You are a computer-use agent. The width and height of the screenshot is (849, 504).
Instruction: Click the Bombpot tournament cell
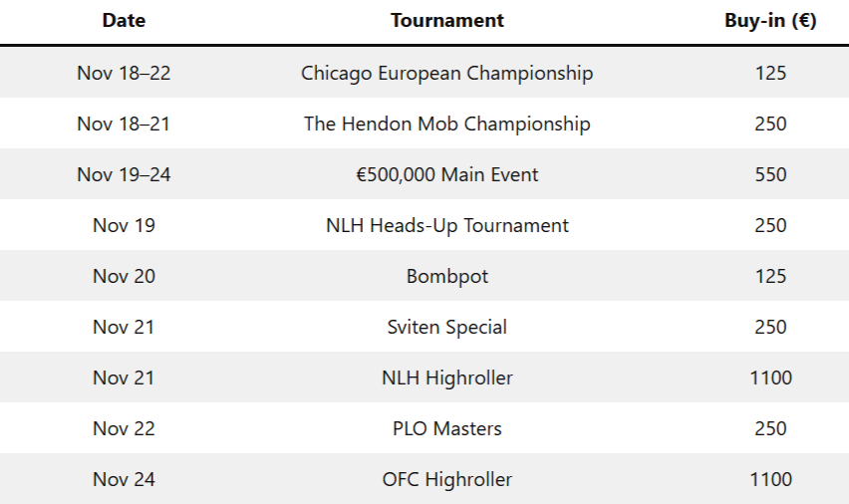coord(446,276)
